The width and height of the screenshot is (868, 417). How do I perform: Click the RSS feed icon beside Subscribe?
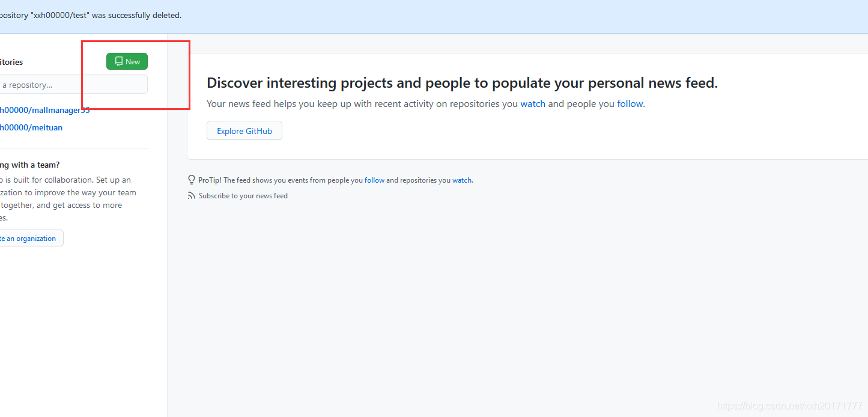click(192, 196)
